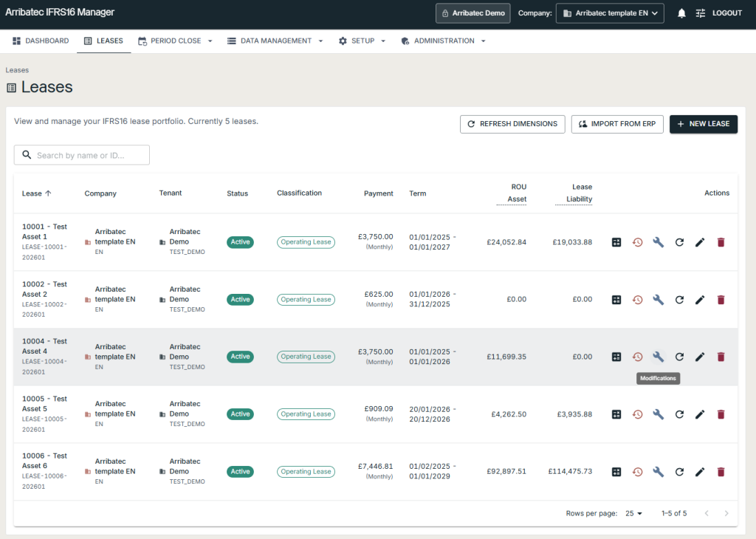Screen dimensions: 756x539
Task: Expand the Setup menu
Action: click(x=362, y=41)
